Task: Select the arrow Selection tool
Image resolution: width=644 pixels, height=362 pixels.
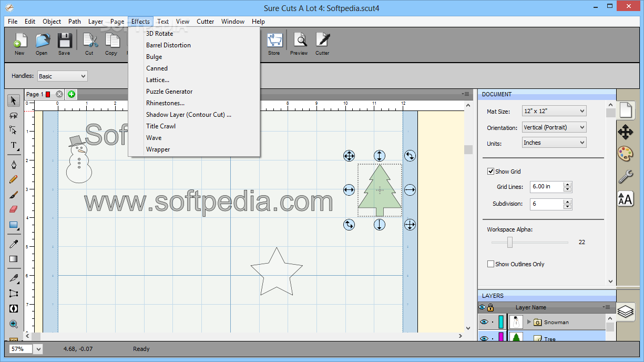Action: click(14, 100)
